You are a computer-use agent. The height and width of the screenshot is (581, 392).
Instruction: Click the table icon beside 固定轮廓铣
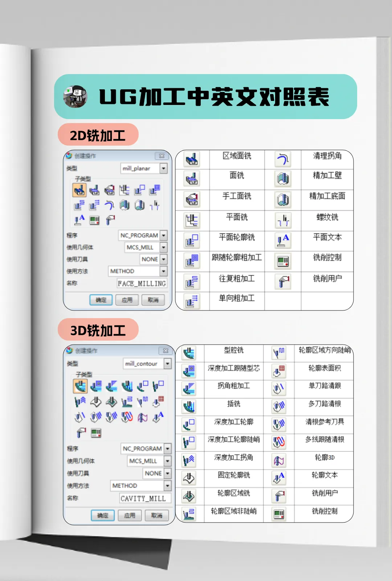(189, 478)
